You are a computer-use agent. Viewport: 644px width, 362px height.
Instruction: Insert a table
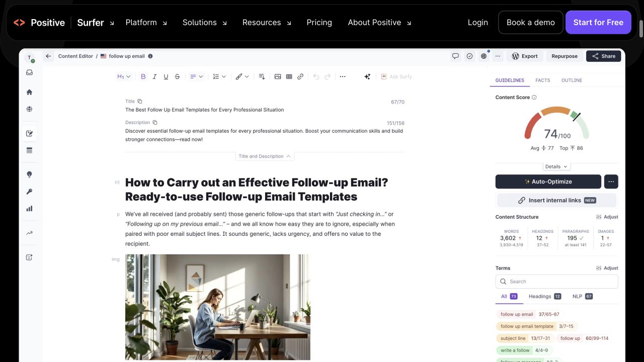click(289, 76)
